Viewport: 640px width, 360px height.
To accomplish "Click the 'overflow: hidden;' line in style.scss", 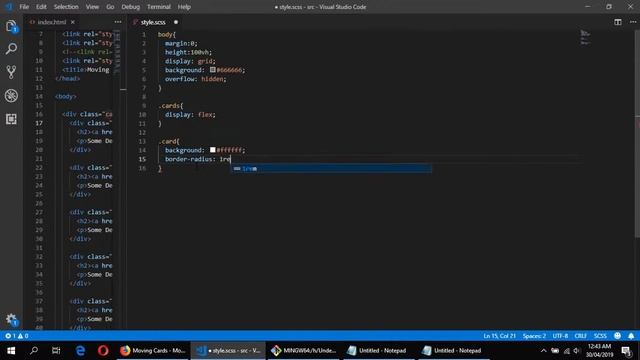I will click(196, 79).
